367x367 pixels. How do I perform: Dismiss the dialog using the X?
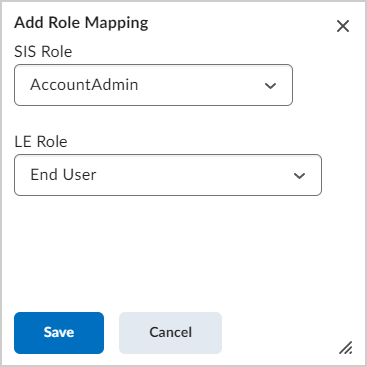(x=343, y=26)
